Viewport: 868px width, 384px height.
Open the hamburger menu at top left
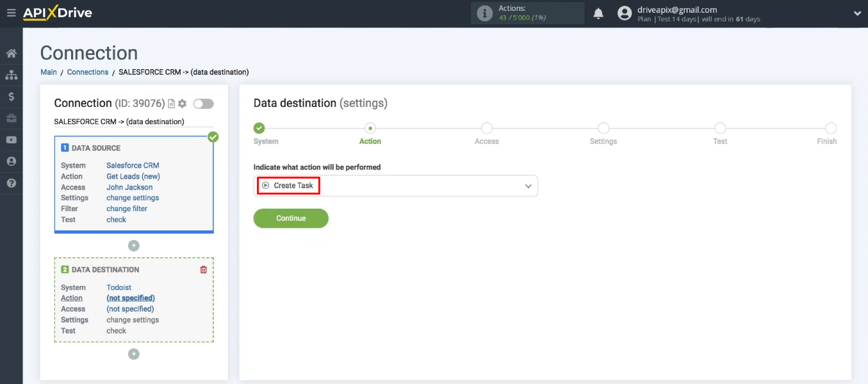[11, 13]
